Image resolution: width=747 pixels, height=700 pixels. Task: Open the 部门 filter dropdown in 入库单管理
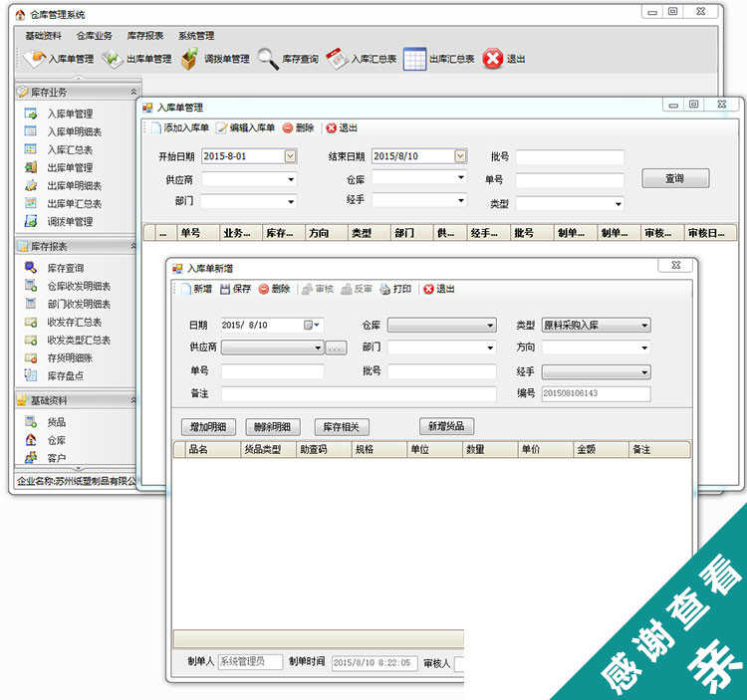[291, 201]
